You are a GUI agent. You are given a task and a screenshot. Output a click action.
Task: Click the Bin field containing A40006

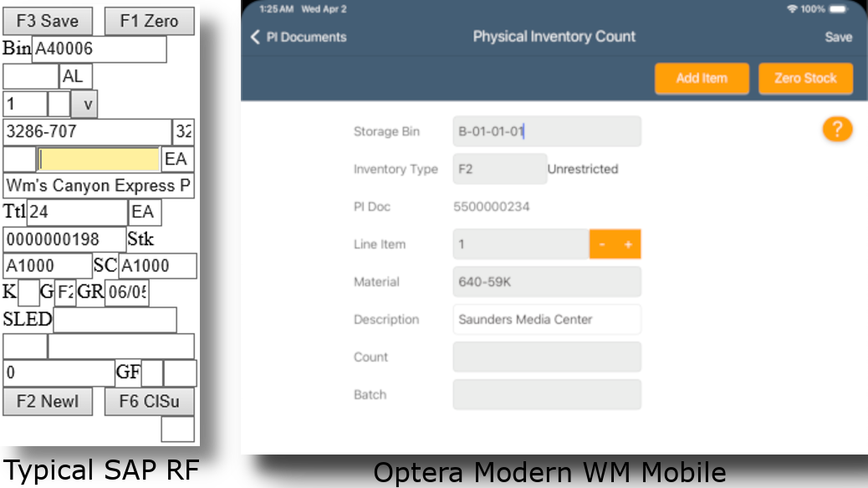[99, 49]
